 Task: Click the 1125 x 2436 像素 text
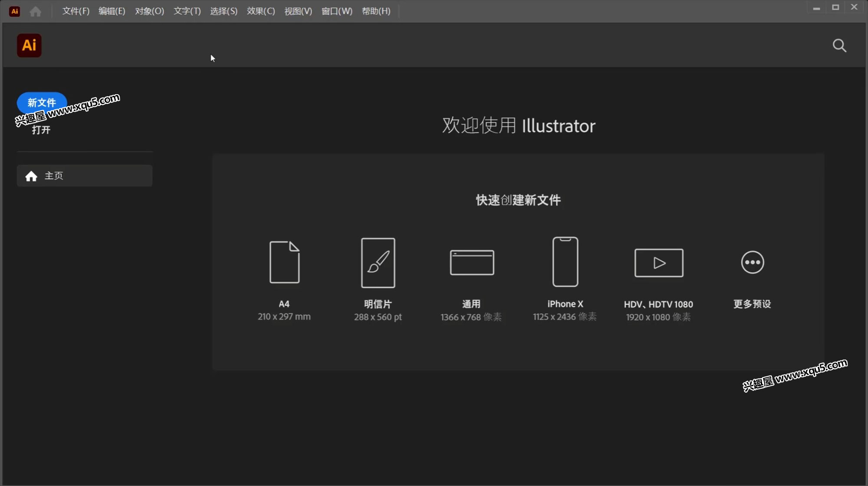tap(565, 317)
